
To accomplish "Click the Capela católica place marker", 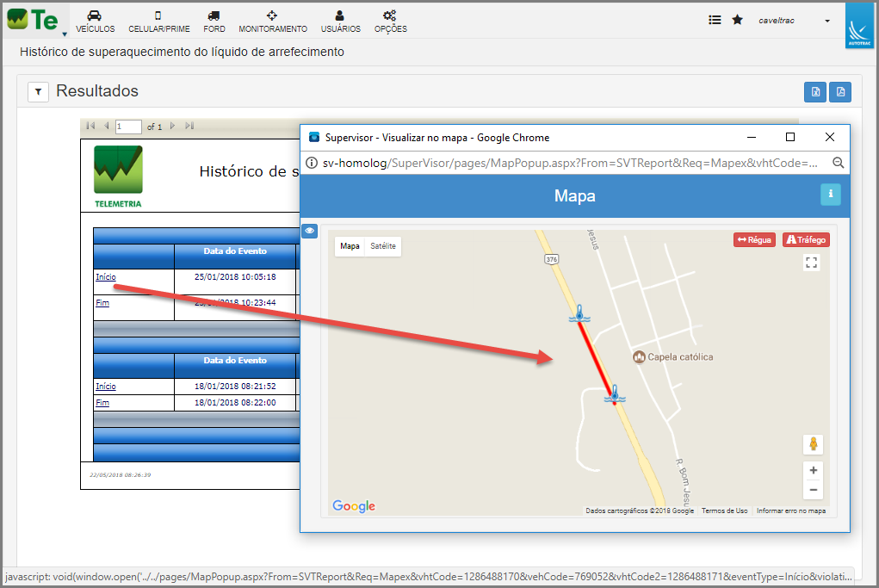I will [639, 357].
